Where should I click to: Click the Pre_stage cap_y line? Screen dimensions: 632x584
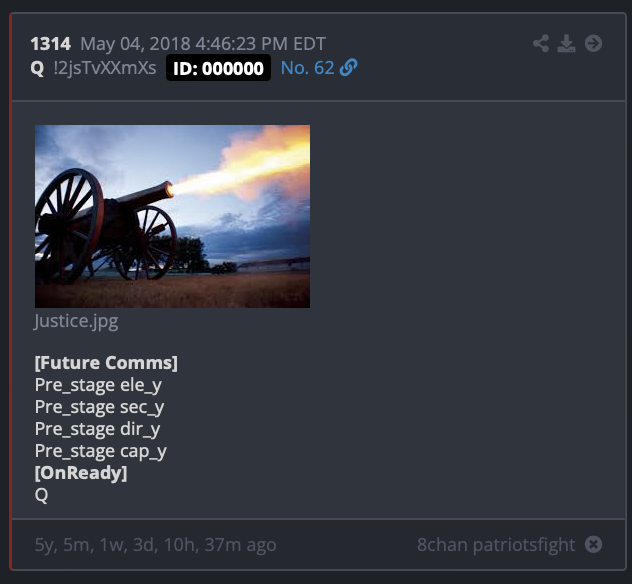tap(101, 451)
